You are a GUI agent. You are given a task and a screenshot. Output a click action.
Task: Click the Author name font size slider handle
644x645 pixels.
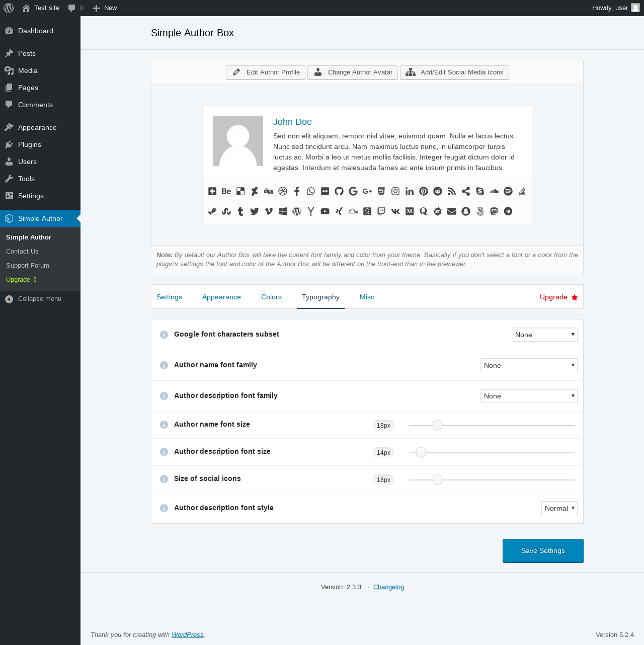tap(438, 426)
